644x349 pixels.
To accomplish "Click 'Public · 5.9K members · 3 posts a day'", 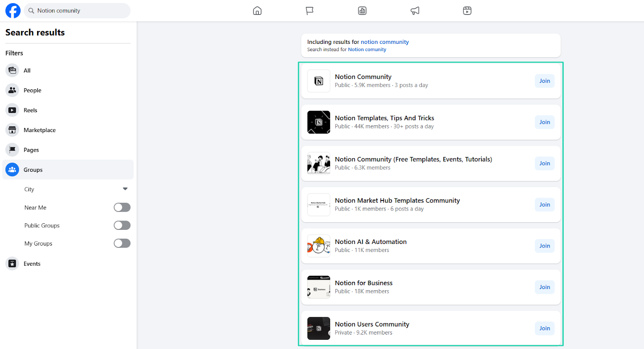I will 382,85.
